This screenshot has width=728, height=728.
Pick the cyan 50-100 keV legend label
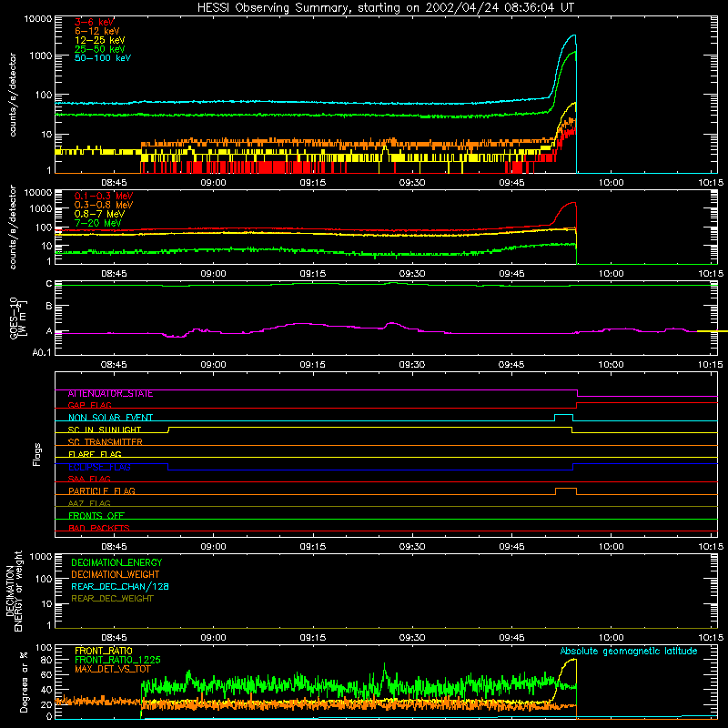103,58
